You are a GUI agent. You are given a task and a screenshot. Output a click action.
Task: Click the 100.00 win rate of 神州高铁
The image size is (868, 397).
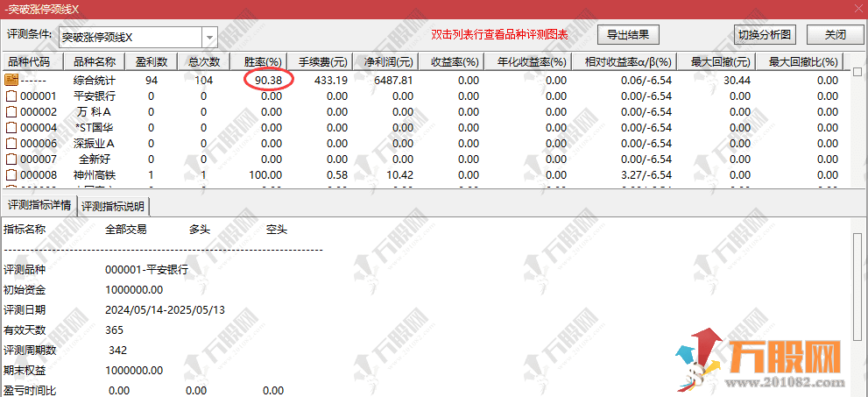pos(265,175)
